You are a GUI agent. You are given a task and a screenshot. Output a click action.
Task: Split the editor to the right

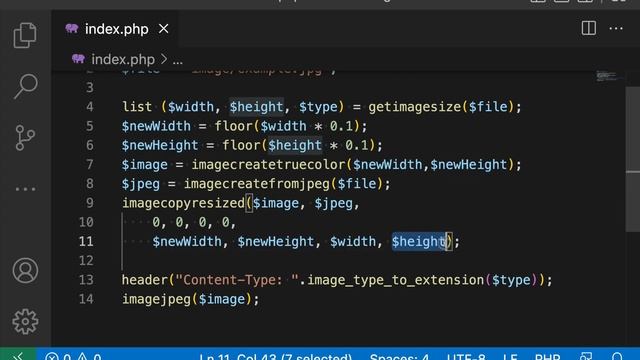pos(589,28)
